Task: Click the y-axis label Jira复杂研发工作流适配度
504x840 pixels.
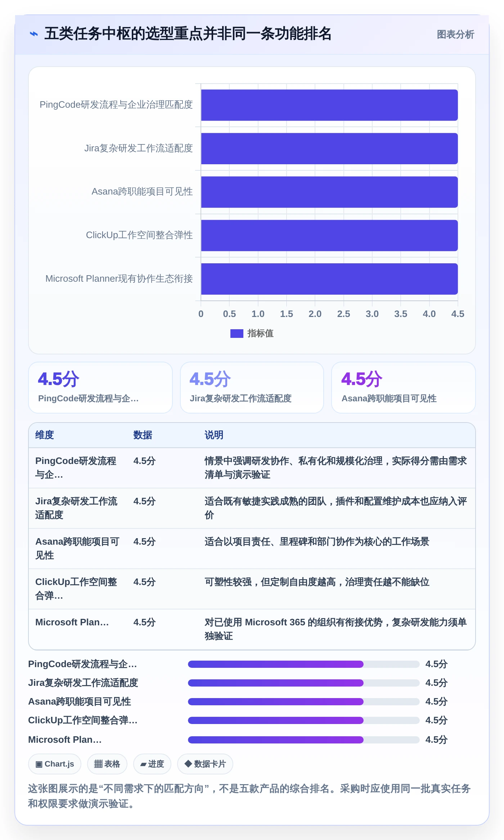Action: (x=139, y=148)
